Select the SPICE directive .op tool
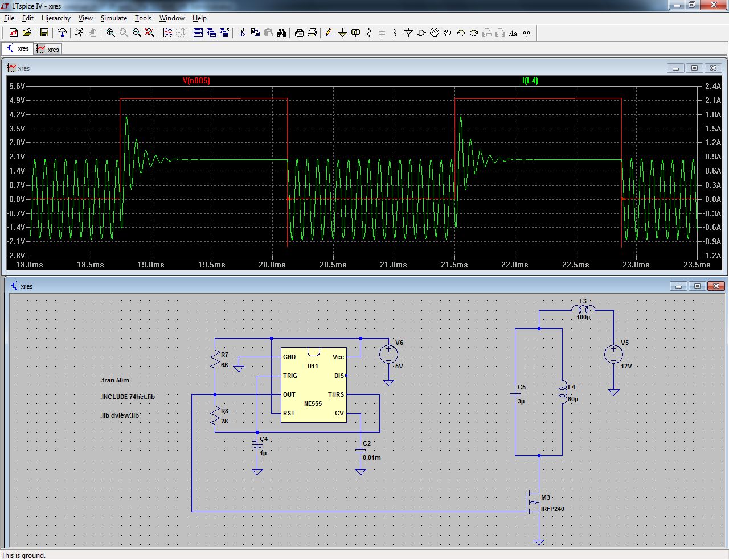The width and height of the screenshot is (729, 560). [x=526, y=33]
